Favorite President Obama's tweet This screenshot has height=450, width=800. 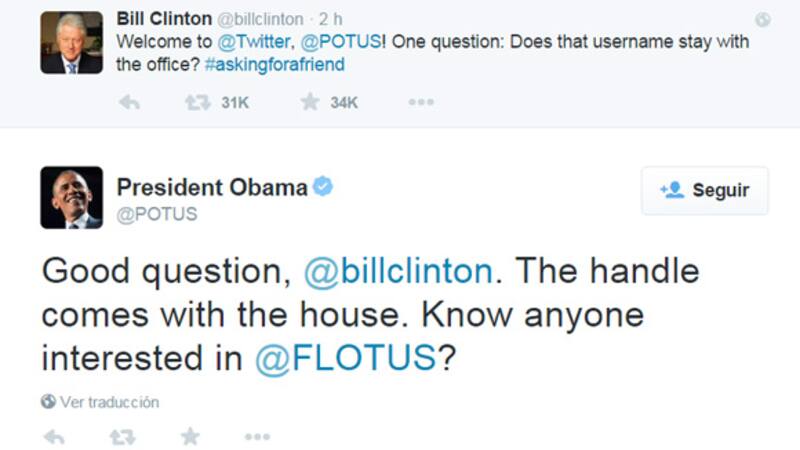click(x=190, y=437)
